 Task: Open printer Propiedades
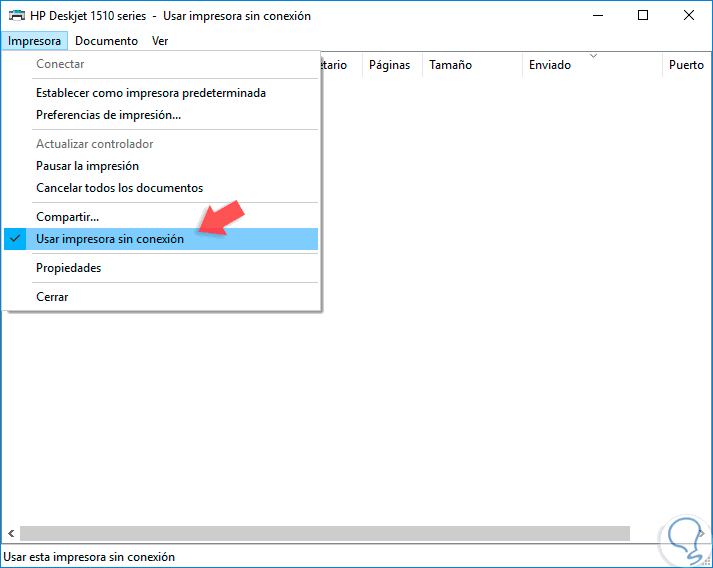coord(161,268)
